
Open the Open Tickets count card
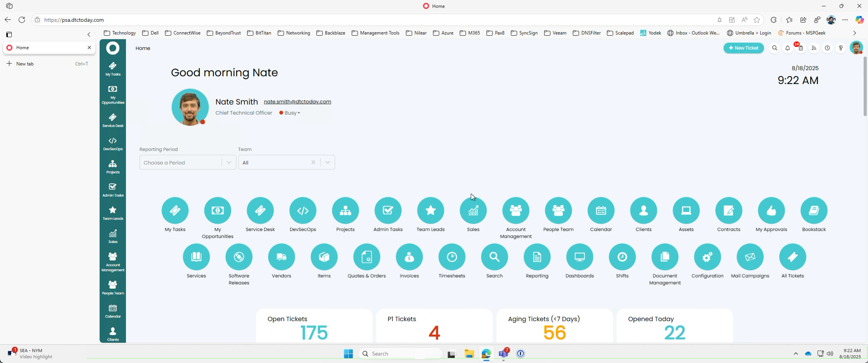(x=314, y=326)
